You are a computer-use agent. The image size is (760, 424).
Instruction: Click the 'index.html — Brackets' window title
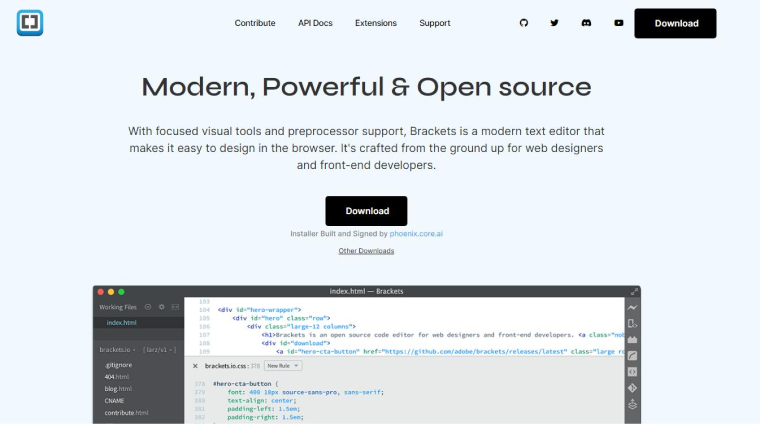point(366,291)
